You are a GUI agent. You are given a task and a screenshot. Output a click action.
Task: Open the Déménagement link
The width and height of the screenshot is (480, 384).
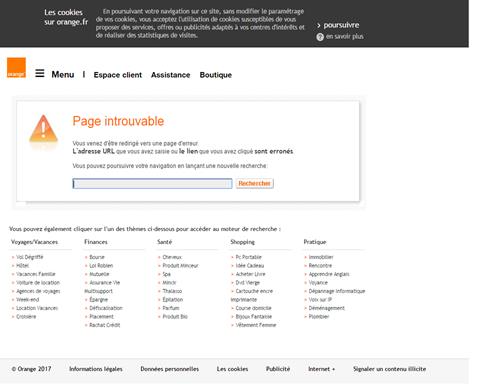tap(326, 308)
